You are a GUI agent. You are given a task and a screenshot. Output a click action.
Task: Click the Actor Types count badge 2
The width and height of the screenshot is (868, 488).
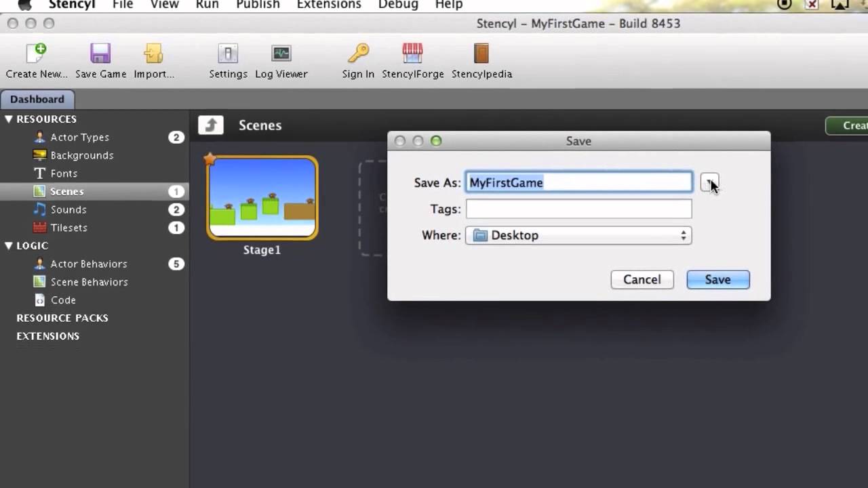click(x=176, y=138)
